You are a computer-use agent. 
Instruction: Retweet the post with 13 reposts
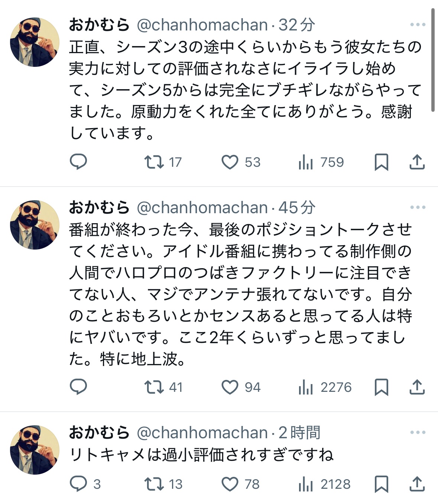(154, 484)
